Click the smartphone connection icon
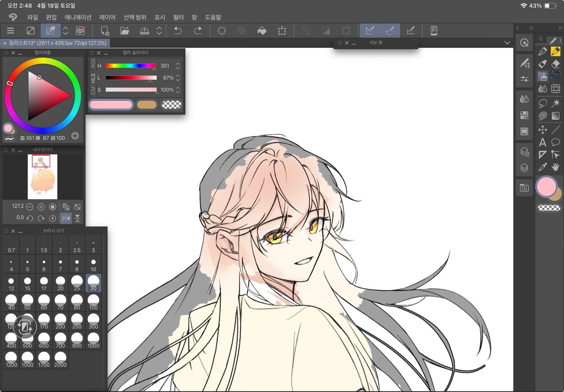Screen dimensions: 564x392 [434, 31]
